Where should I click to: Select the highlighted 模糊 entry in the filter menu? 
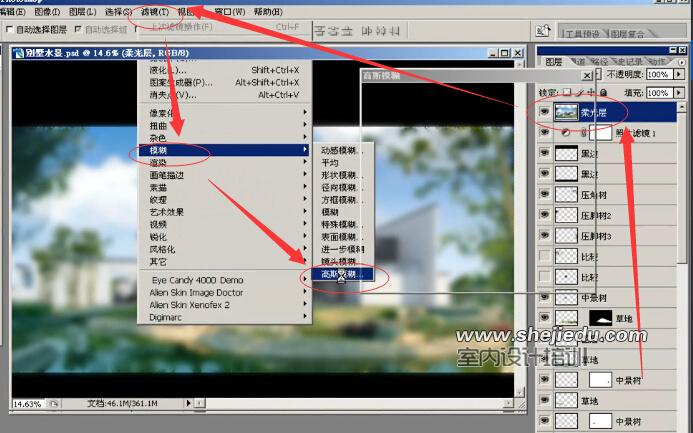(223, 150)
